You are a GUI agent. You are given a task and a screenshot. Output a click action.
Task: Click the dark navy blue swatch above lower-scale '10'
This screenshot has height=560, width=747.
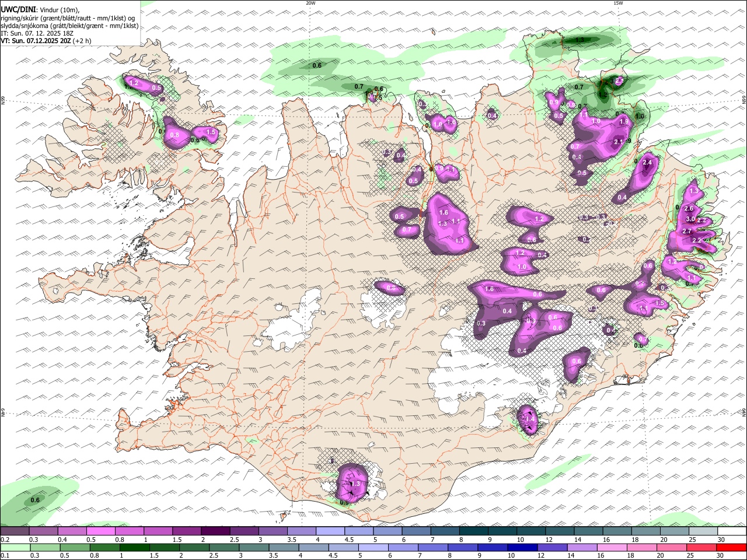coord(521,548)
